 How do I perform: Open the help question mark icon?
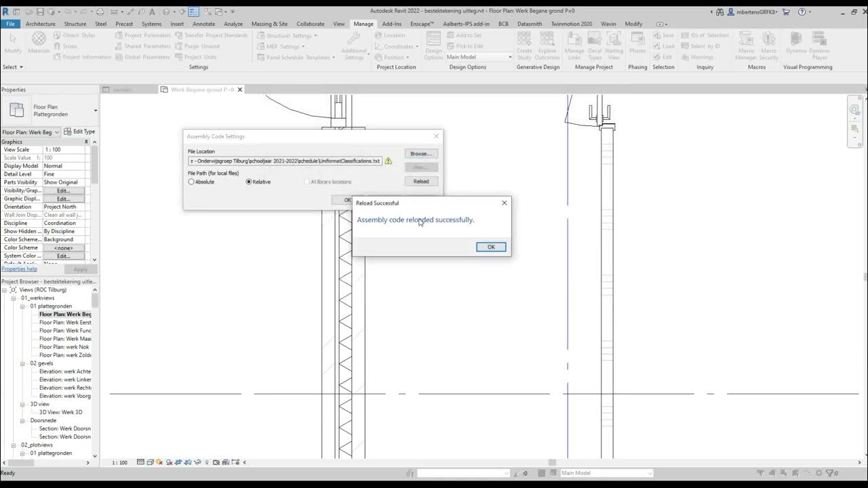802,12
